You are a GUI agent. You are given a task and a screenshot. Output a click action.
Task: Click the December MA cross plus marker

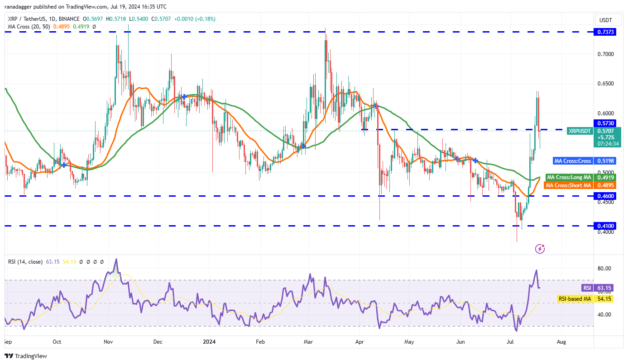pyautogui.click(x=184, y=96)
